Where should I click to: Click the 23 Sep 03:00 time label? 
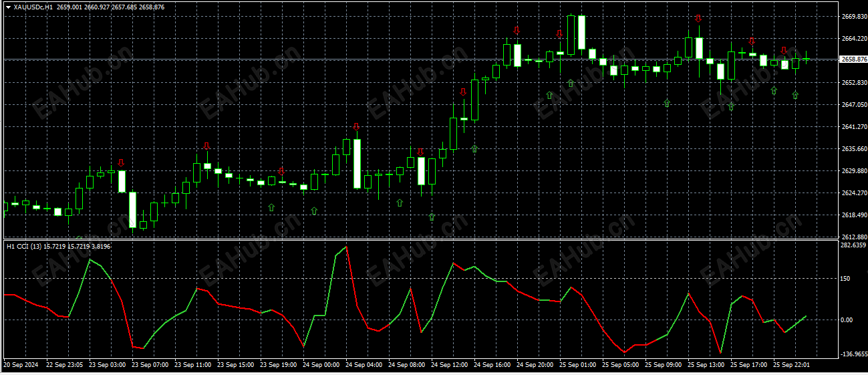point(107,365)
